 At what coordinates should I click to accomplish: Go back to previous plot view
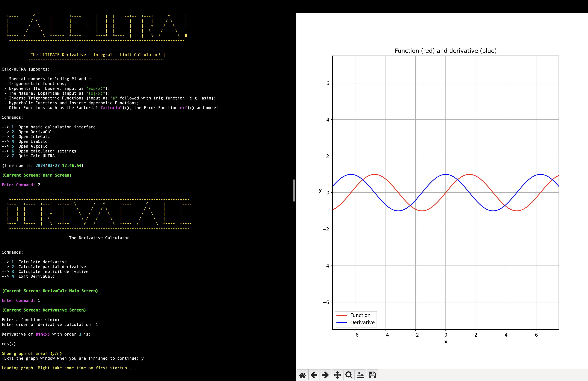(x=314, y=375)
